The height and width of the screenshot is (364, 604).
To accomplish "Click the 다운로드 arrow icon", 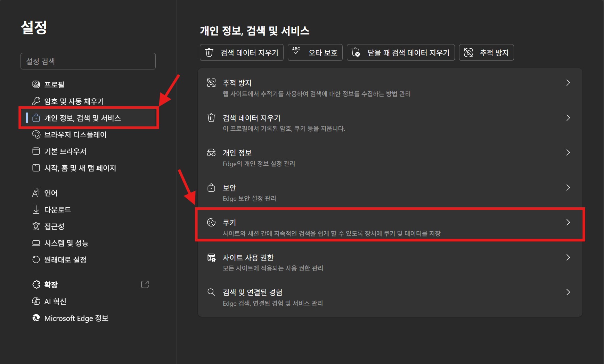I will click(36, 209).
